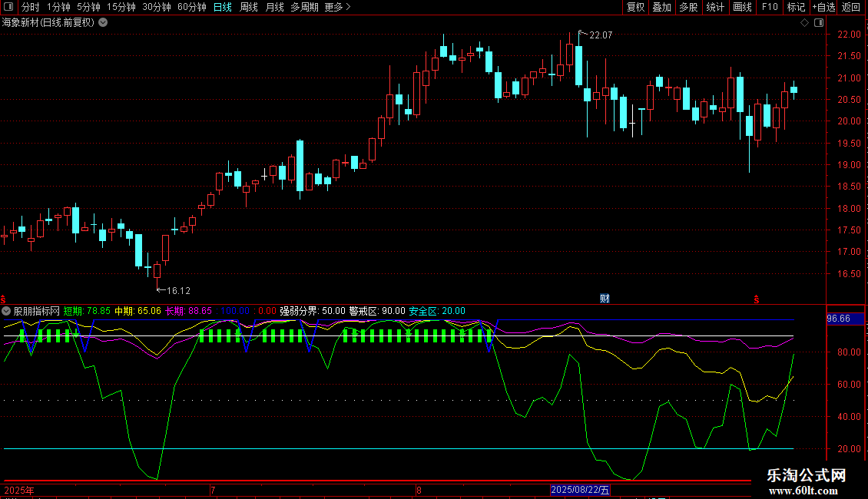Click the 强弱分界: 50.00 label

[312, 311]
